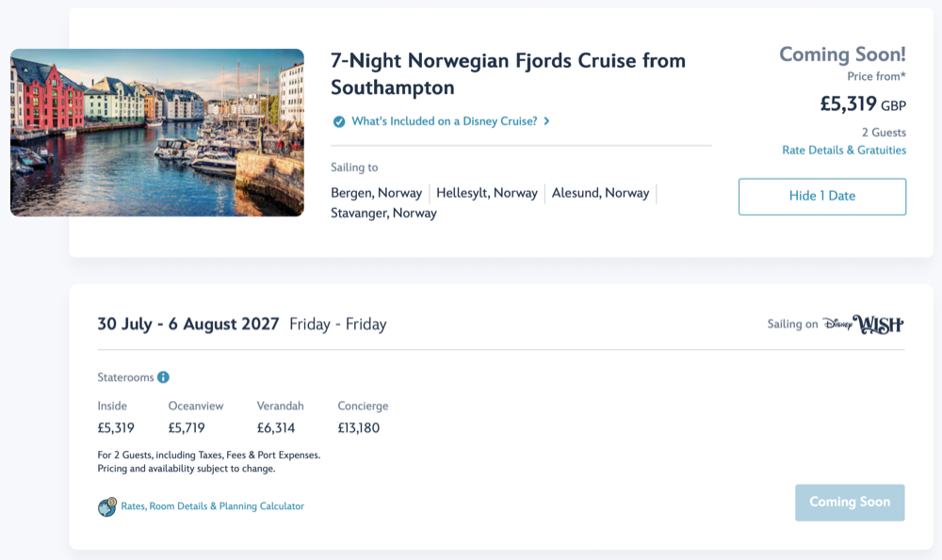Viewport: 942px width, 560px height.
Task: Click the Bergen, Norway port
Action: click(x=377, y=193)
